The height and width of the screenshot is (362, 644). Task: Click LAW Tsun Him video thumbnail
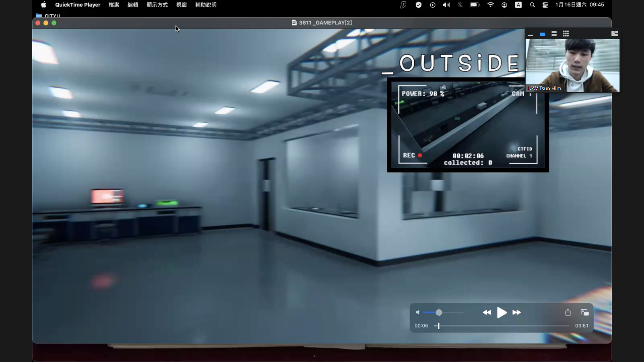pos(572,66)
